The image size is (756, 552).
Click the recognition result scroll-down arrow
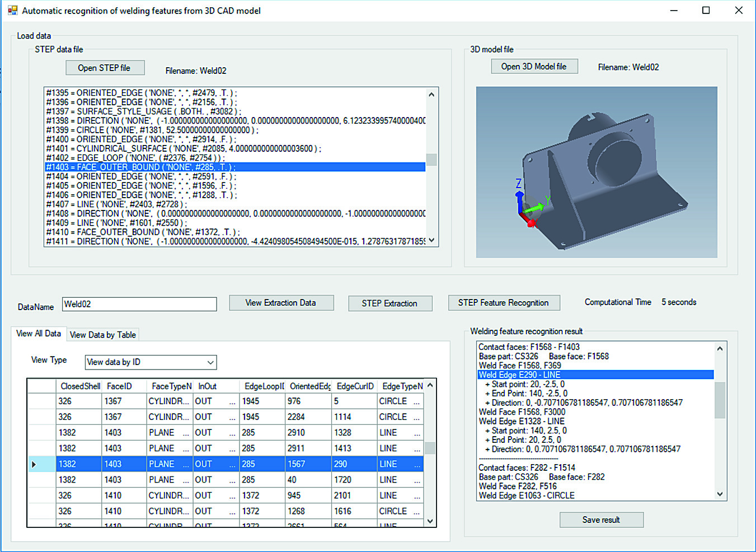coord(720,494)
